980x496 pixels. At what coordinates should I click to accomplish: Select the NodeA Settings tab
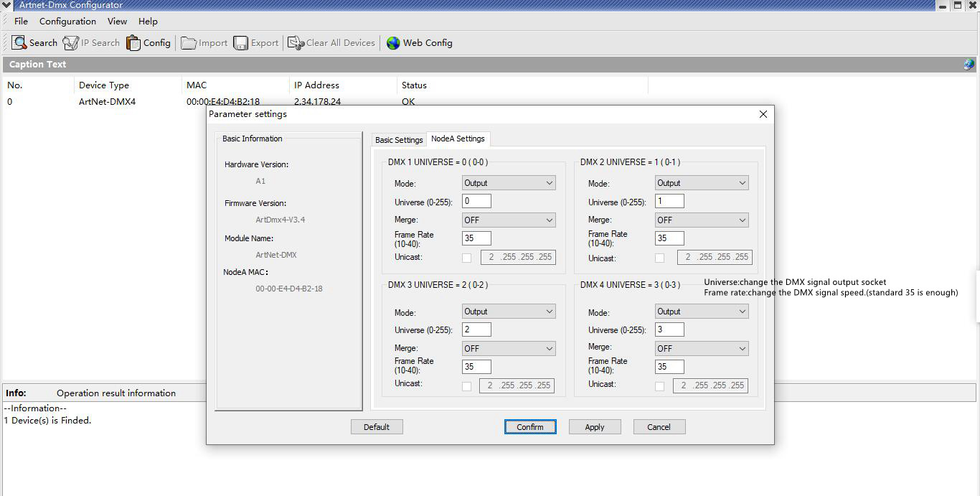coord(458,139)
